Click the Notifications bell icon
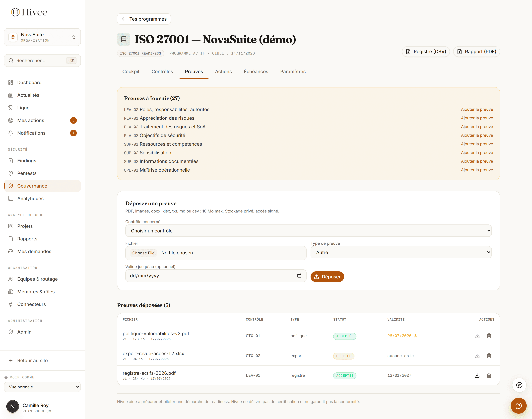The image size is (532, 419). 10,133
